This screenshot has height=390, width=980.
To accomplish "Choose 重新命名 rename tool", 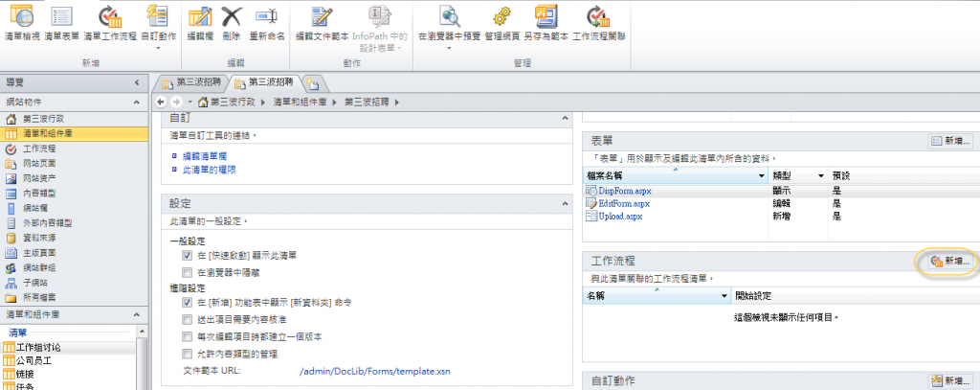I will click(267, 23).
